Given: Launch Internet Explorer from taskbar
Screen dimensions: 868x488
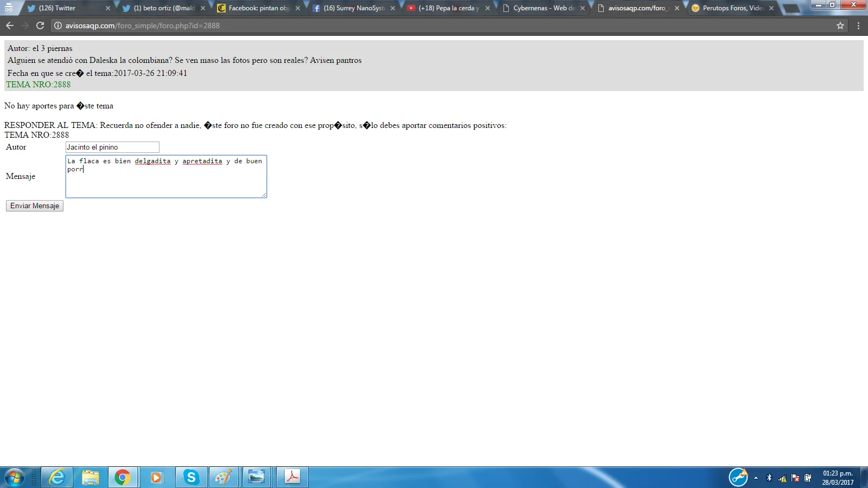Looking at the screenshot, I should pos(57,477).
